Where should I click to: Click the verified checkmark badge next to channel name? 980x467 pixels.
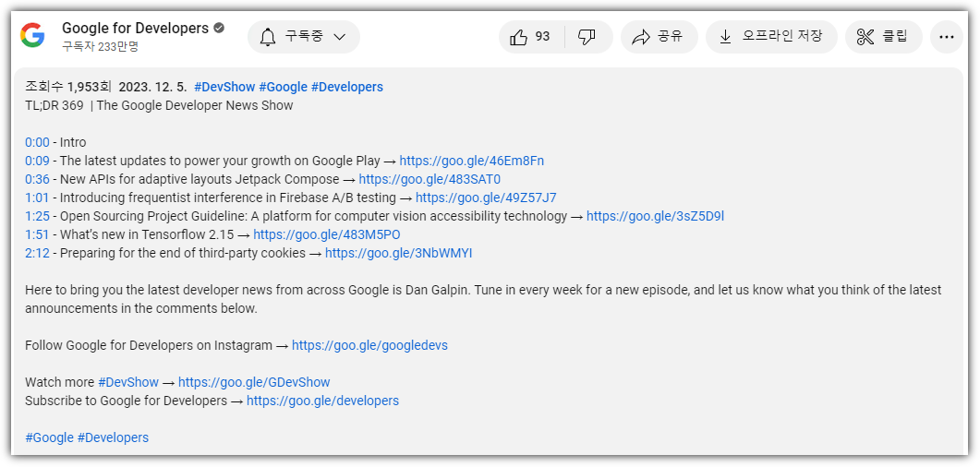click(x=219, y=28)
